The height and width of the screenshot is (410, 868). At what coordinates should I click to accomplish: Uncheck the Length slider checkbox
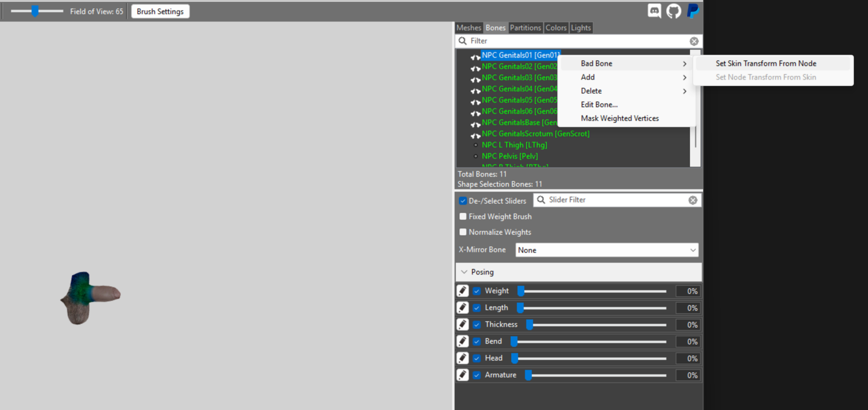pyautogui.click(x=476, y=308)
